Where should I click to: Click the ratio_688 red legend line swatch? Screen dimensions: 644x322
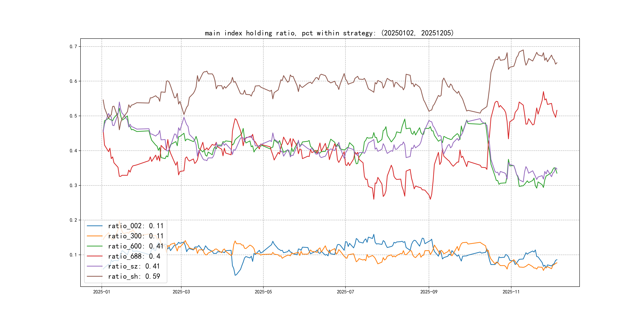(94, 256)
